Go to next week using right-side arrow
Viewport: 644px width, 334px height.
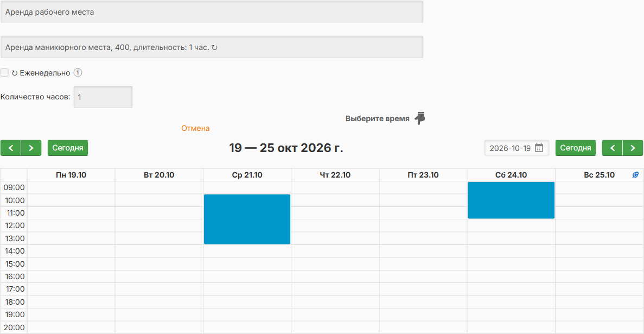tap(633, 148)
